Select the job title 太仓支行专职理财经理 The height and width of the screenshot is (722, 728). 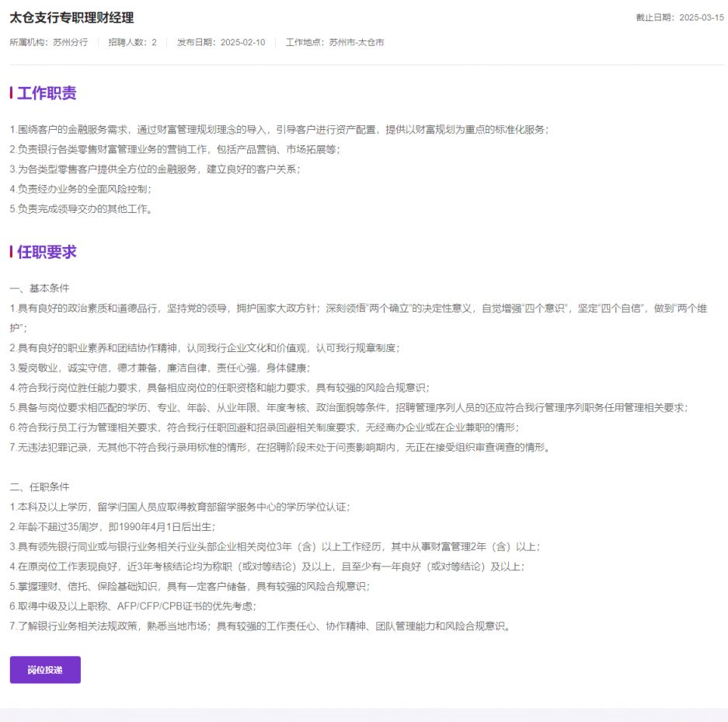[x=70, y=16]
